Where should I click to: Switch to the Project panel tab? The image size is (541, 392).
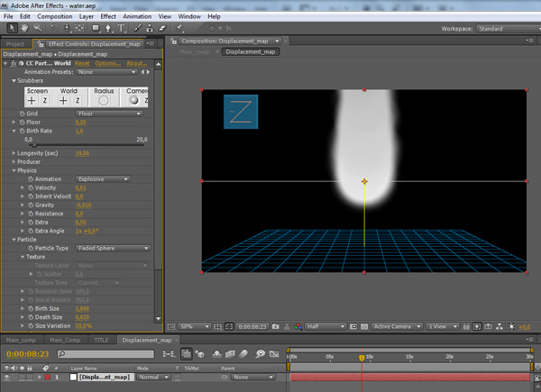click(x=15, y=44)
